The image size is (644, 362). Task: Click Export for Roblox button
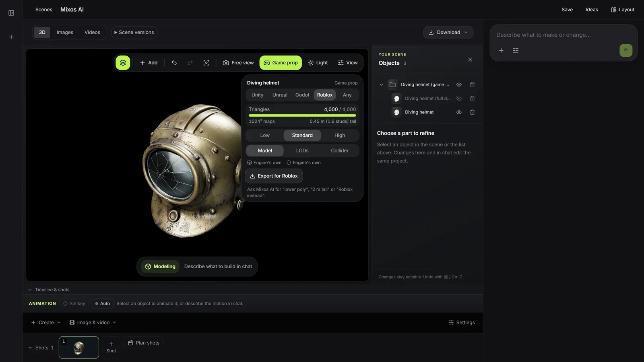pyautogui.click(x=274, y=176)
